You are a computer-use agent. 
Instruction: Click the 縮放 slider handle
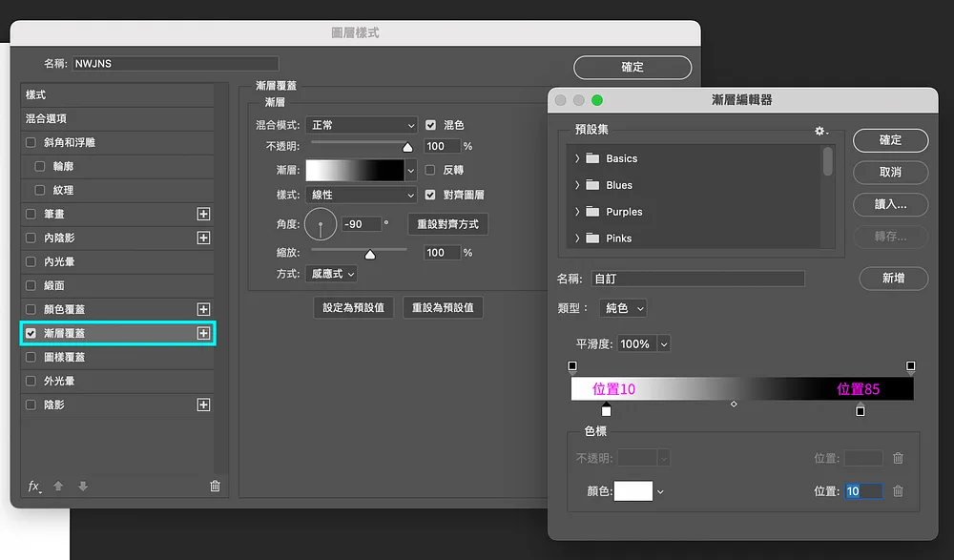(x=370, y=255)
